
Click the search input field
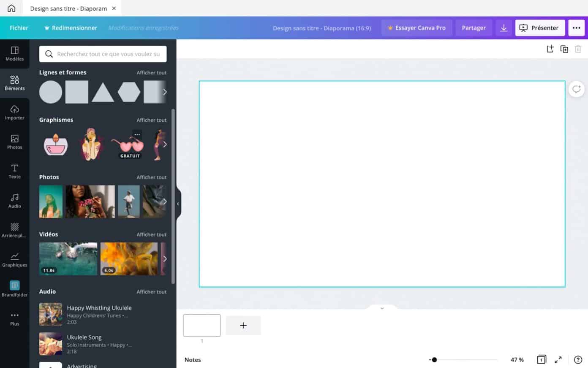click(103, 54)
